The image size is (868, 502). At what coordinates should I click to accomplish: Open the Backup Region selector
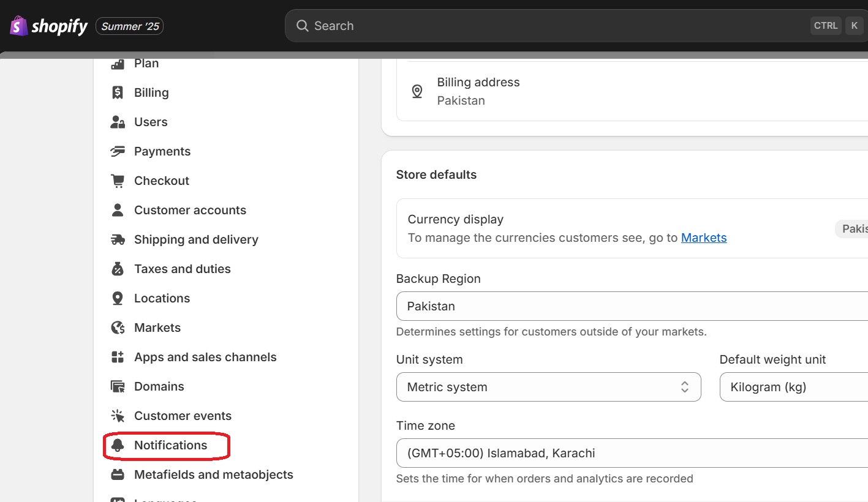(x=631, y=306)
